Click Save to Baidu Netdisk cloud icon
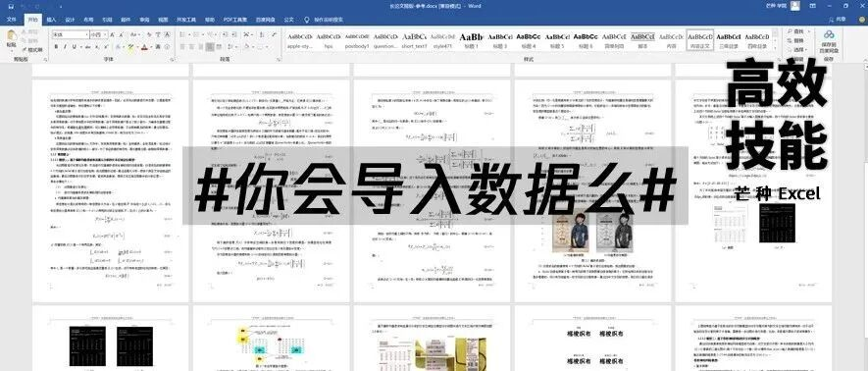 pos(829,35)
